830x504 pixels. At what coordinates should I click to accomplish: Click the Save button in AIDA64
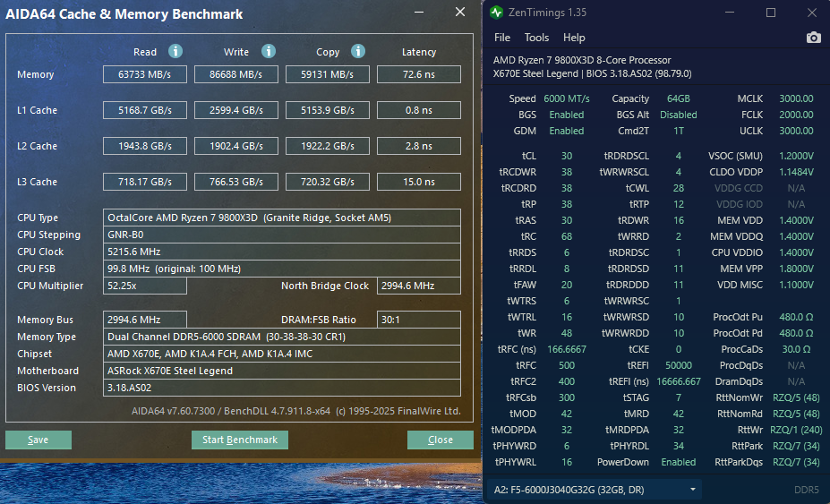[39, 440]
